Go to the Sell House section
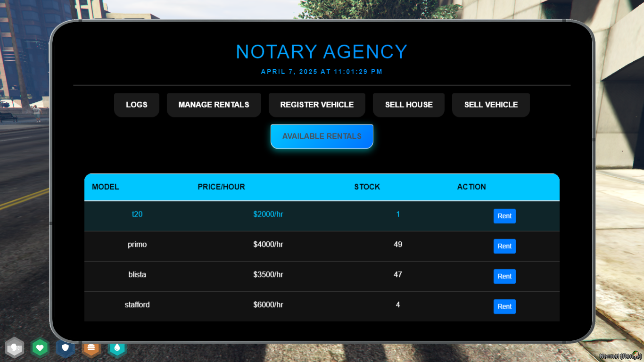Screen dimensions: 644x362 pyautogui.click(x=409, y=105)
